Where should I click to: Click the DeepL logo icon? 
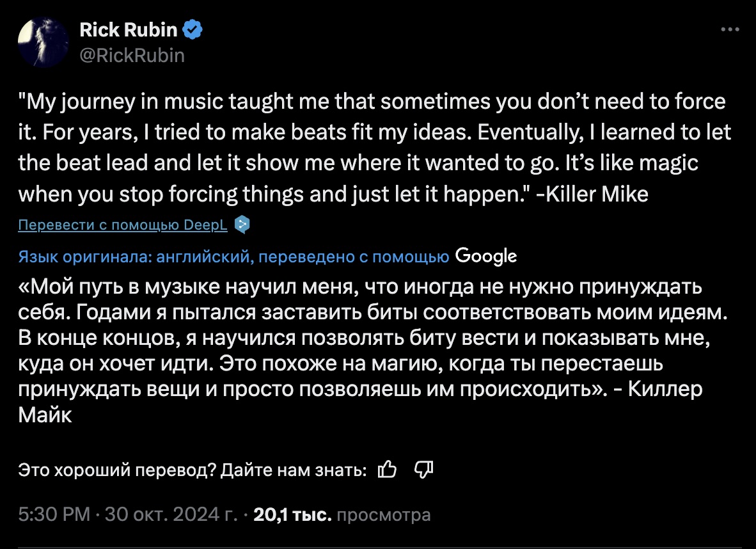pyautogui.click(x=242, y=225)
